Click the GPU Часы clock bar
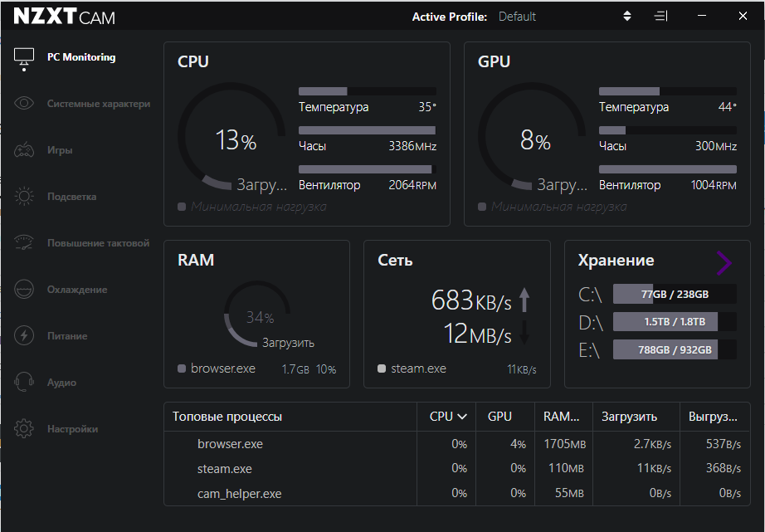765x532 pixels. (667, 130)
